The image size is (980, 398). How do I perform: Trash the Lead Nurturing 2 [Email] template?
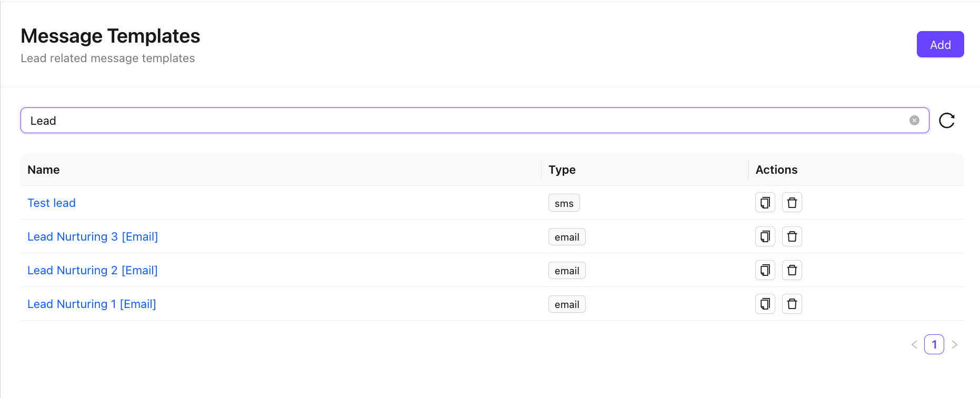tap(792, 270)
